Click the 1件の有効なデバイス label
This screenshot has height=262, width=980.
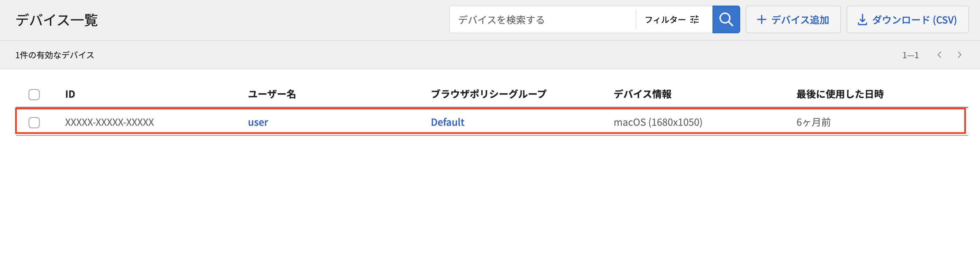55,55
